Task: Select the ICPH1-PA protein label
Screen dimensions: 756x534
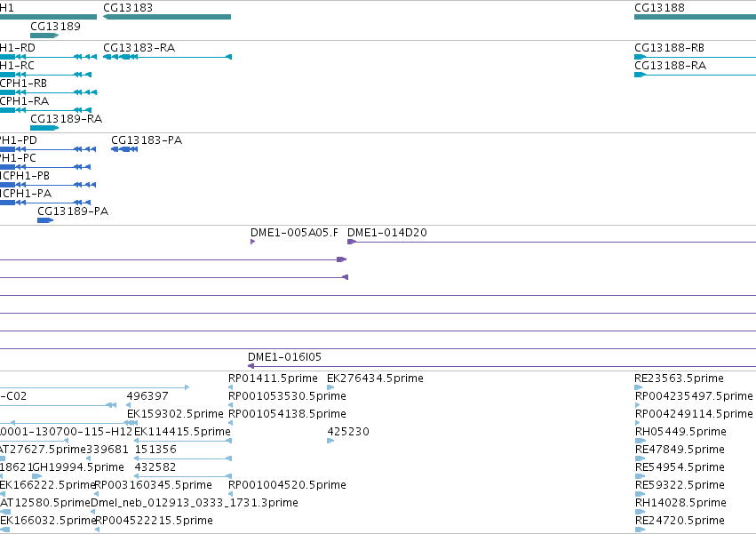Action: point(26,194)
